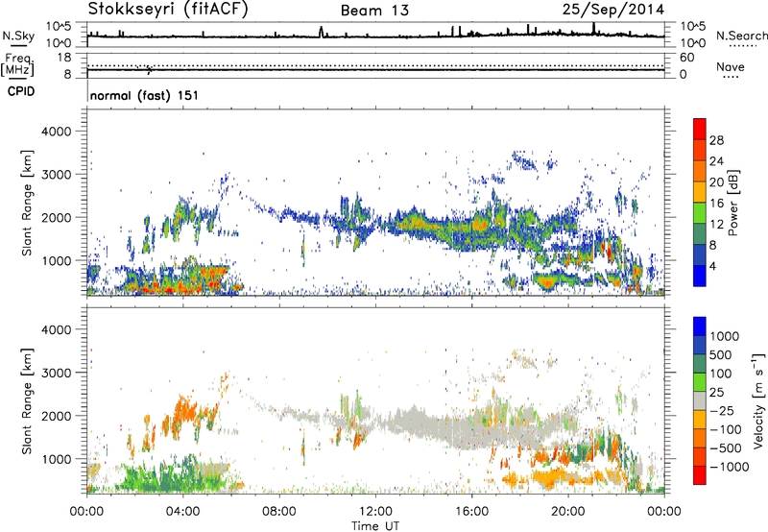This screenshot has height=532, width=768.
Task: Select the "Nave" legend label
Action: click(x=731, y=67)
